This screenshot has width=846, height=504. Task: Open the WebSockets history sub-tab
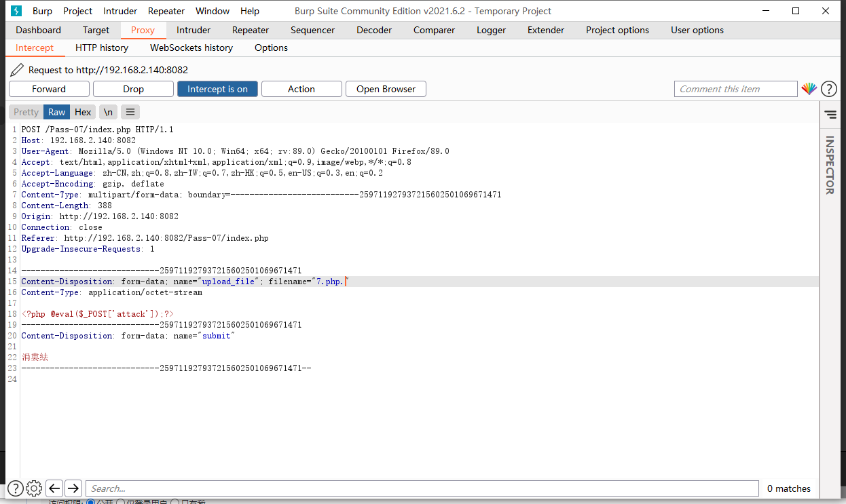coord(191,47)
